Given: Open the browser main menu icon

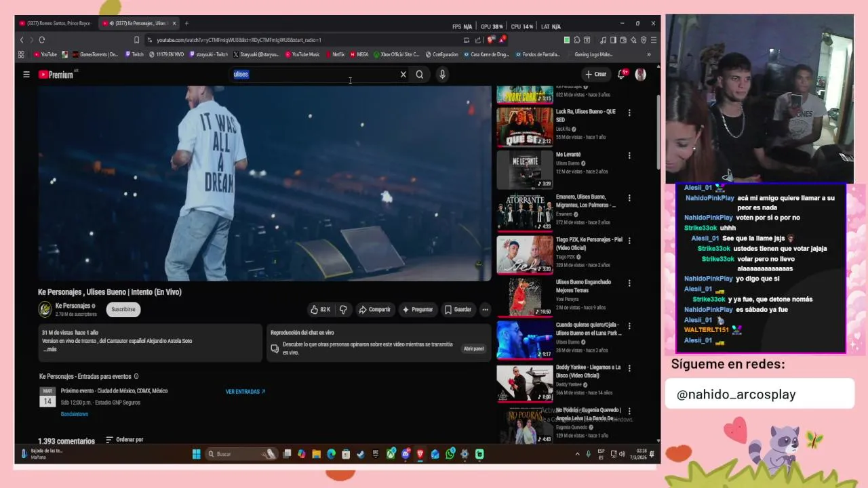Looking at the screenshot, I should tap(654, 40).
